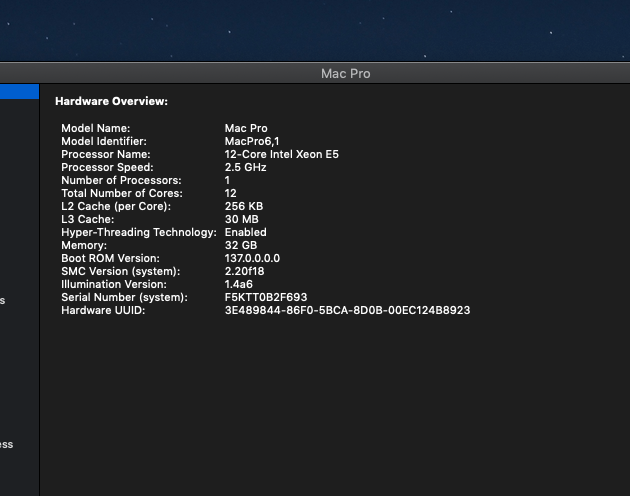Select the Memory label

[84, 245]
